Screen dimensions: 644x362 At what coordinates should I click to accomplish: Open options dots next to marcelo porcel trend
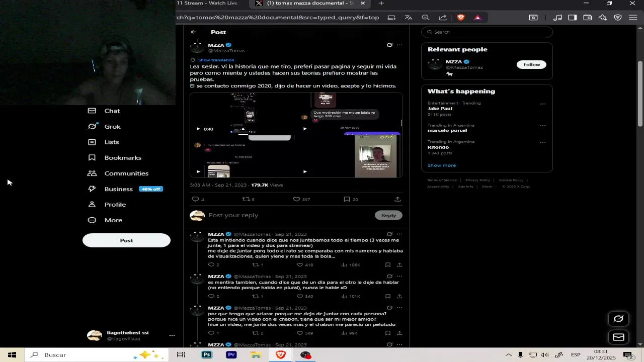click(543, 126)
